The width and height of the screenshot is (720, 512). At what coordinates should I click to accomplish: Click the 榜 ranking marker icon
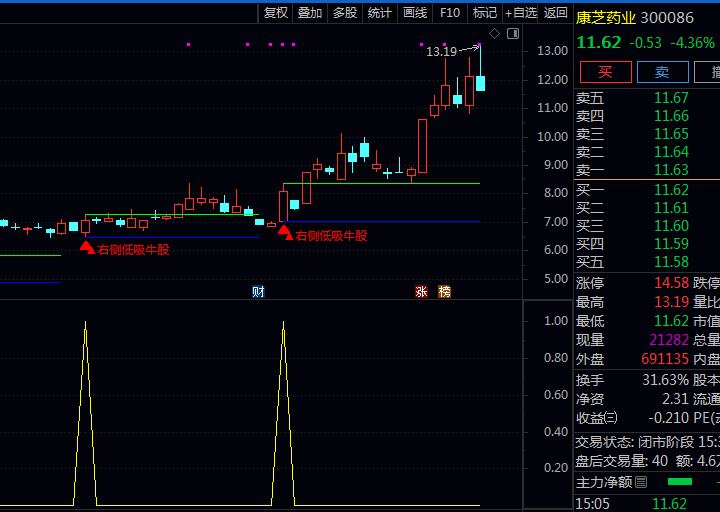(444, 292)
